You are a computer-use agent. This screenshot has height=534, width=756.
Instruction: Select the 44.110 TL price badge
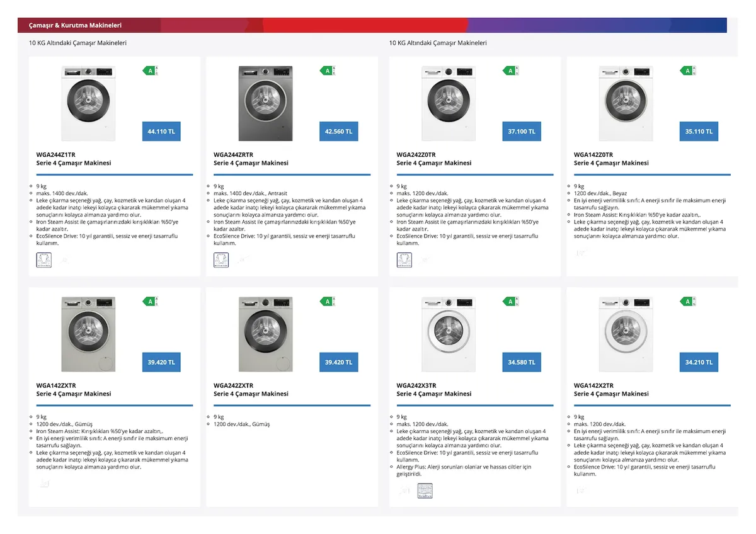[161, 132]
